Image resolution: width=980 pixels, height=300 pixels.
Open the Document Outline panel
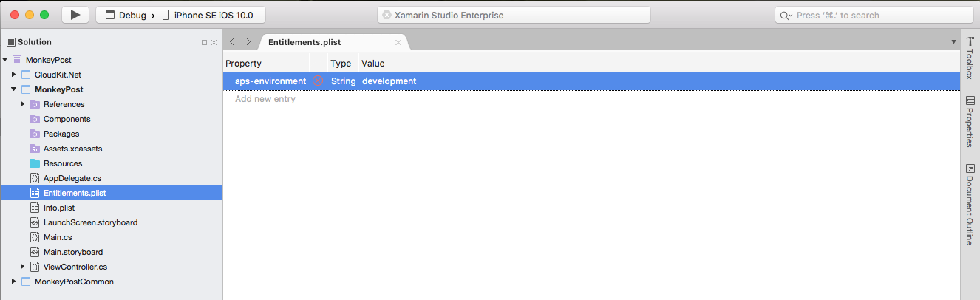970,204
